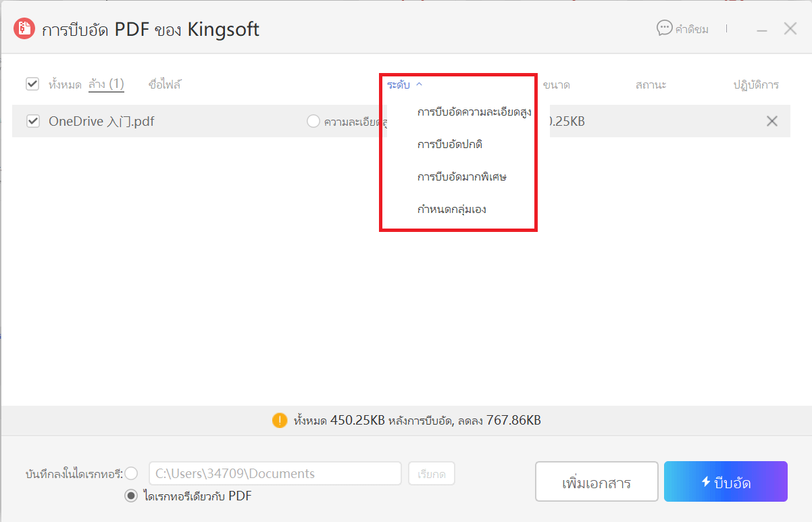
Task: Choose การบีบอัดมากพิเศษ from level menu
Action: click(x=462, y=177)
